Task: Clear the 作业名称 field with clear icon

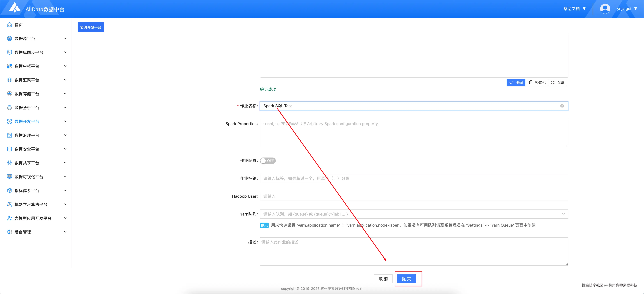Action: click(x=562, y=106)
